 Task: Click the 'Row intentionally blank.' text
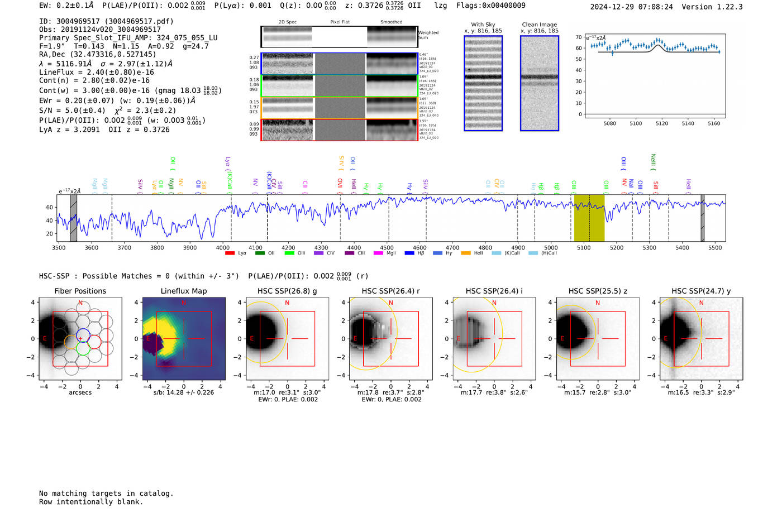coord(91,502)
